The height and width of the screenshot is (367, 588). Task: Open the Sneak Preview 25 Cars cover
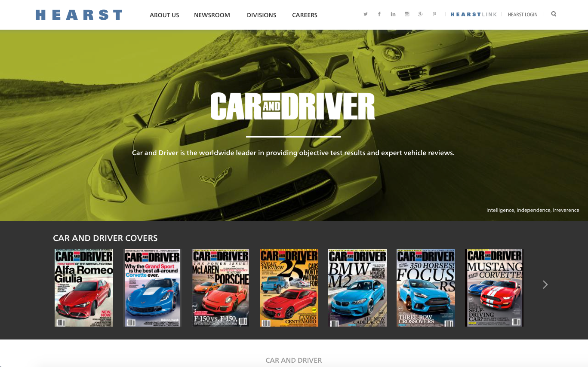(289, 287)
